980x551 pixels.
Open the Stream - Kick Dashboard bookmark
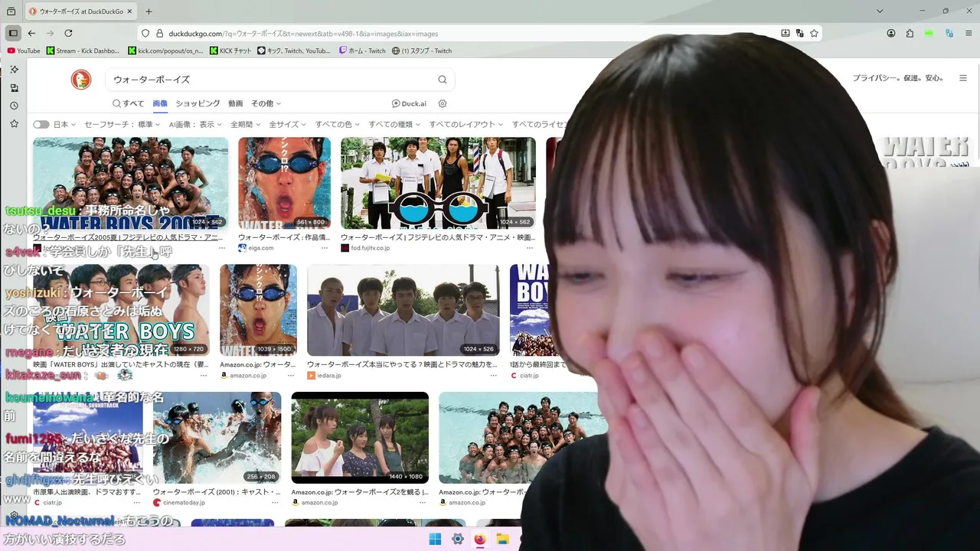click(83, 51)
